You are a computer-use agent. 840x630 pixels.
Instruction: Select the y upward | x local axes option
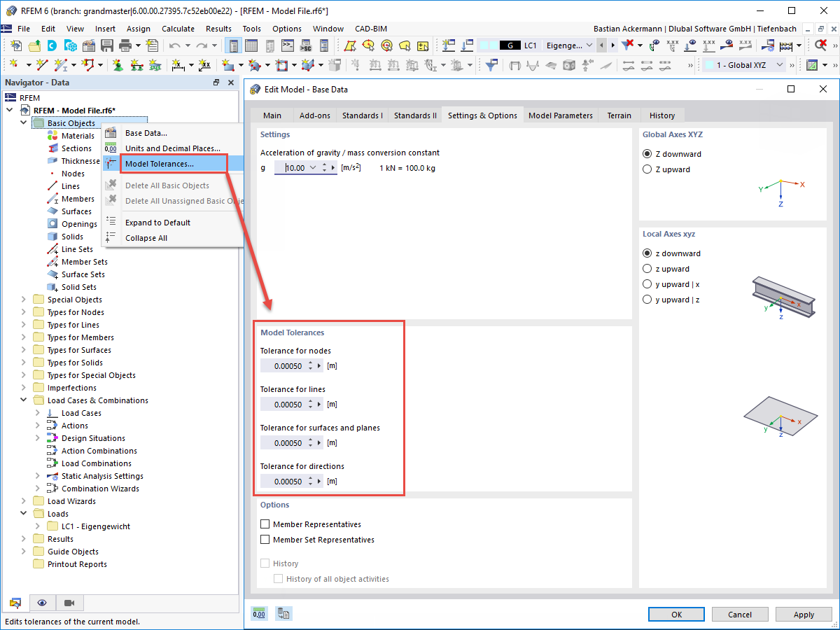pos(647,283)
